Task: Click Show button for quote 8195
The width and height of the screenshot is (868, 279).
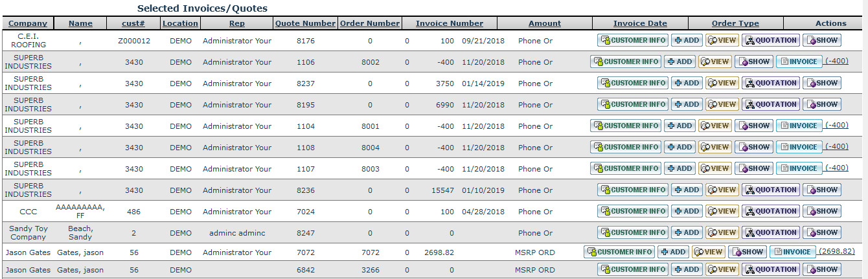Action: (821, 104)
